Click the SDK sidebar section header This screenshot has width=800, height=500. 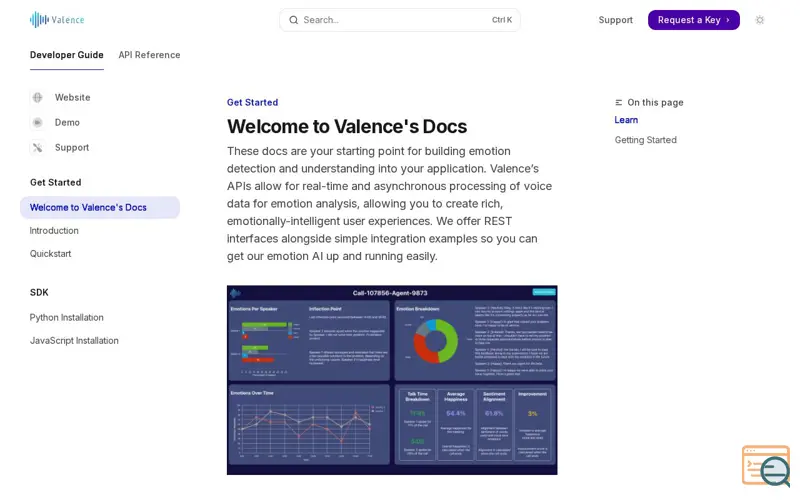click(x=39, y=292)
